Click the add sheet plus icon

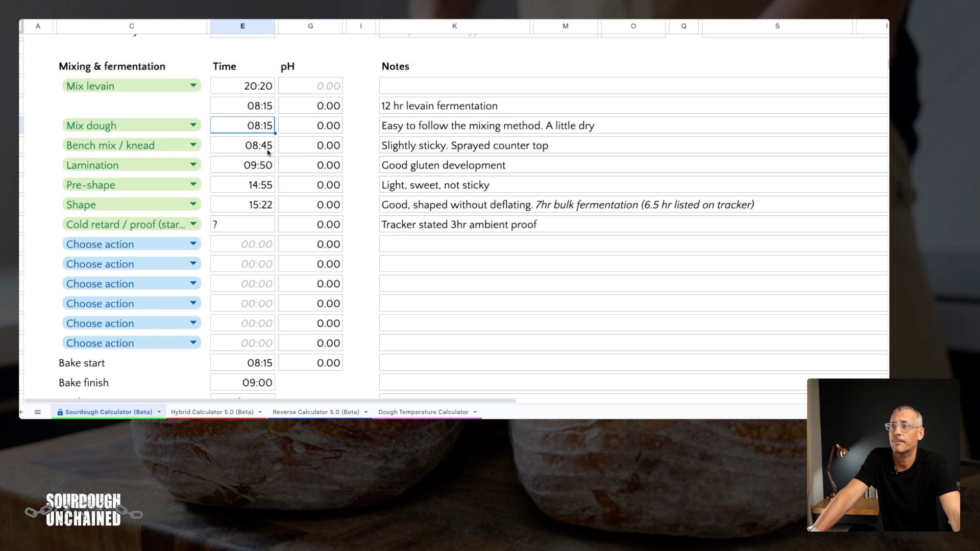click(x=21, y=412)
